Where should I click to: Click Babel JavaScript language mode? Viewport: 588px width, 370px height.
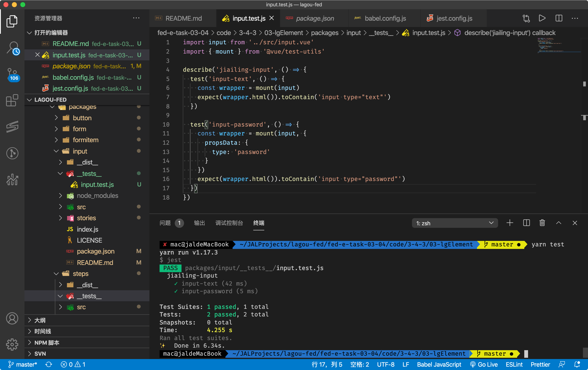click(x=439, y=364)
